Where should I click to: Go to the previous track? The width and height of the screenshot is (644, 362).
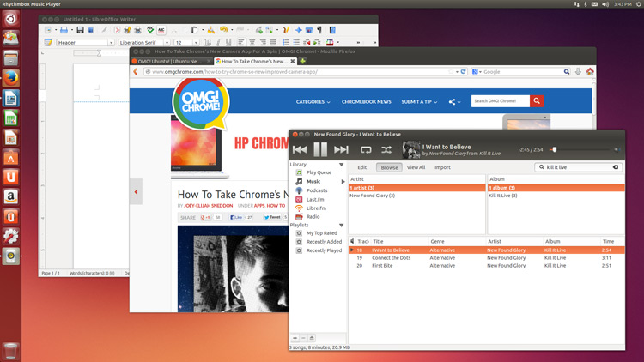[x=300, y=150]
